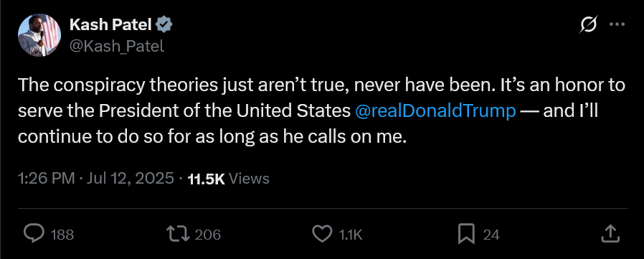Open the three-dot more options menu
Screen dimensions: 644x259
(x=617, y=24)
